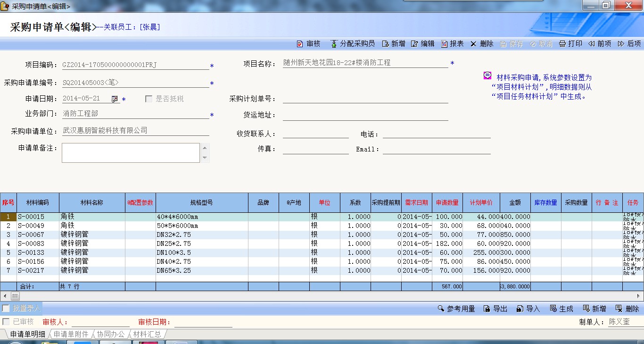
Task: Click right arrow of table horizontal scrollbar
Action: pyautogui.click(x=640, y=296)
